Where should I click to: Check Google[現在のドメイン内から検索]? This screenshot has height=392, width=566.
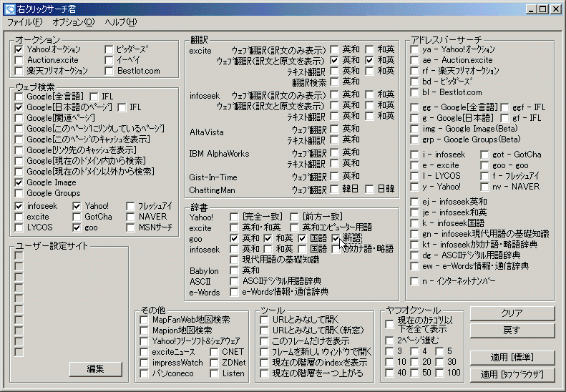point(19,161)
